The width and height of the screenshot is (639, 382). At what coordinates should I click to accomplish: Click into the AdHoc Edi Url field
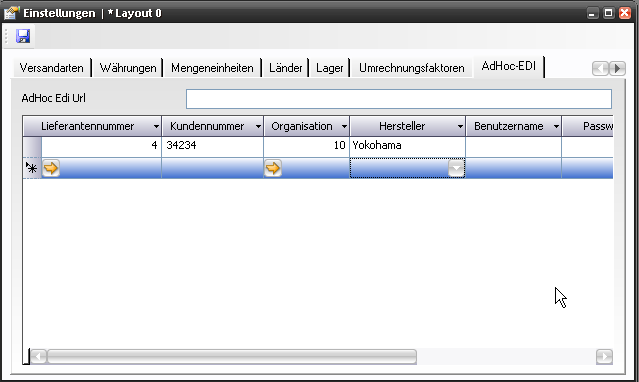click(x=399, y=99)
